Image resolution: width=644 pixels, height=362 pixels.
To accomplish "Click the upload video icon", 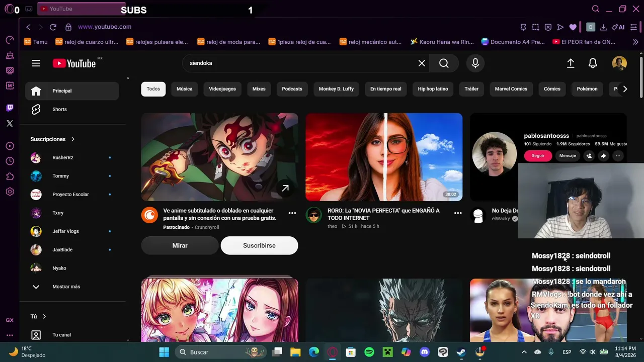I will coord(571,63).
